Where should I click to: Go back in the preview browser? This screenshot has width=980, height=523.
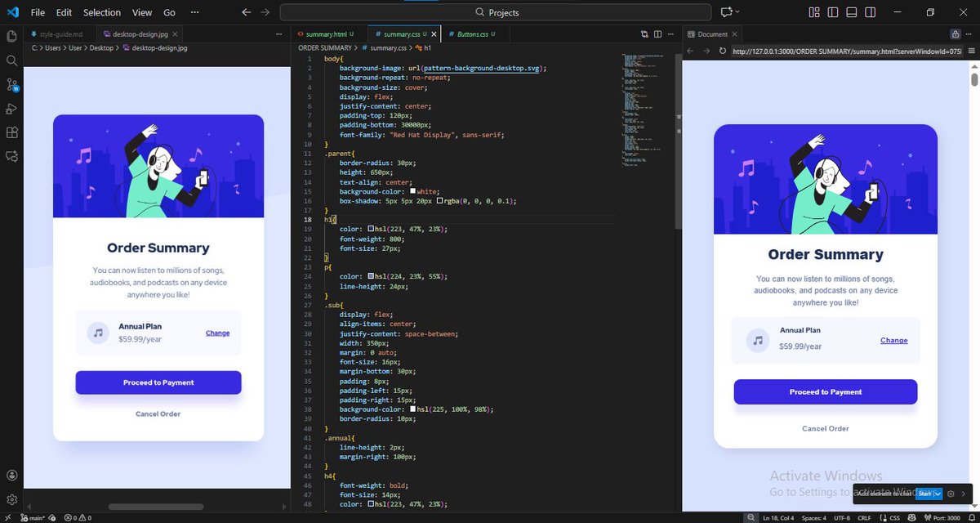click(690, 51)
